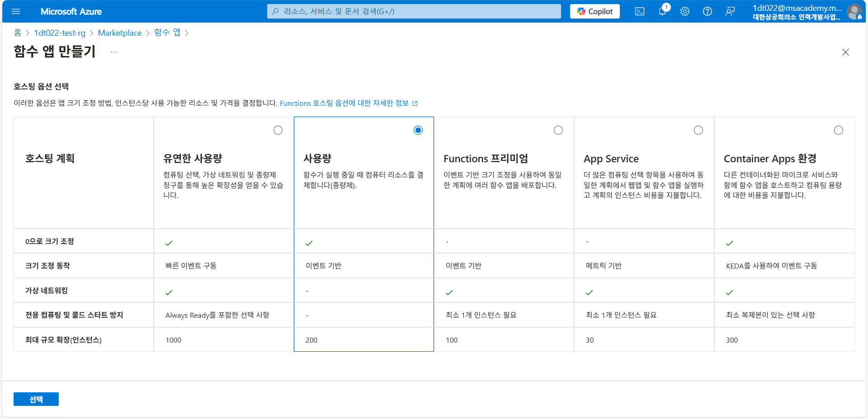868x419 pixels.
Task: Click 사용량 scale-to-zero checkmark
Action: 309,243
